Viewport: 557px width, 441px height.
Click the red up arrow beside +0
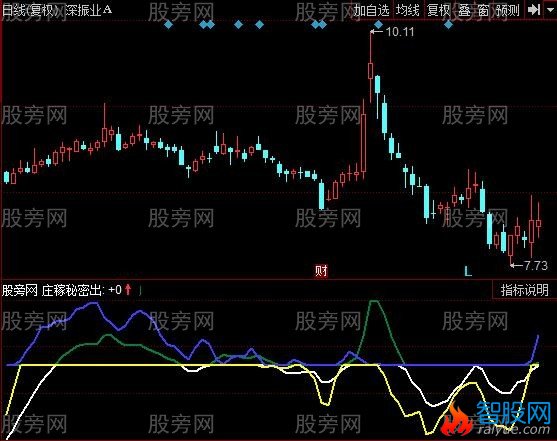pyautogui.click(x=128, y=290)
